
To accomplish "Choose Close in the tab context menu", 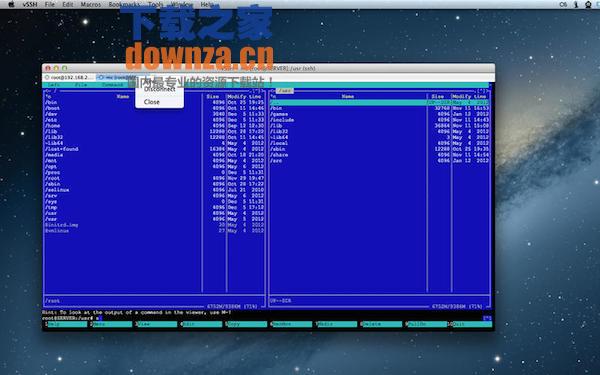I will click(x=152, y=102).
